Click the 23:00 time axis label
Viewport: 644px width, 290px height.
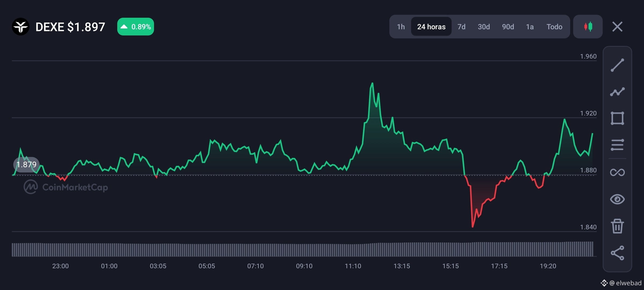60,266
